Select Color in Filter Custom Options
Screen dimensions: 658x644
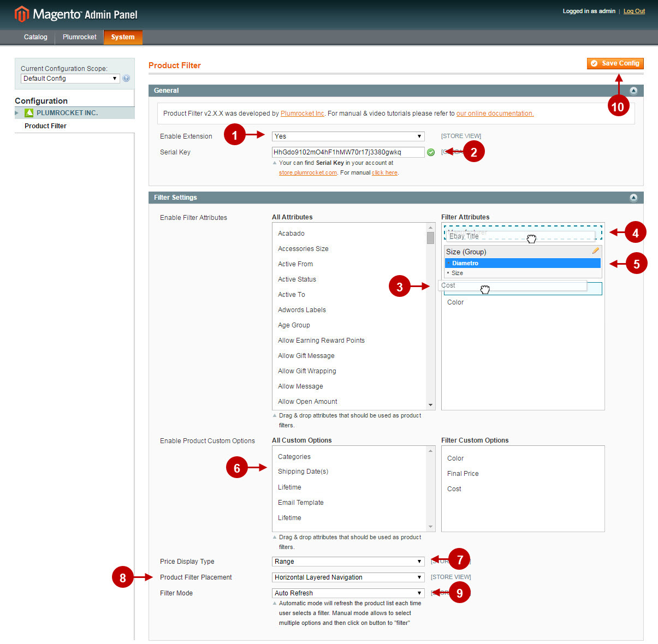coord(455,458)
